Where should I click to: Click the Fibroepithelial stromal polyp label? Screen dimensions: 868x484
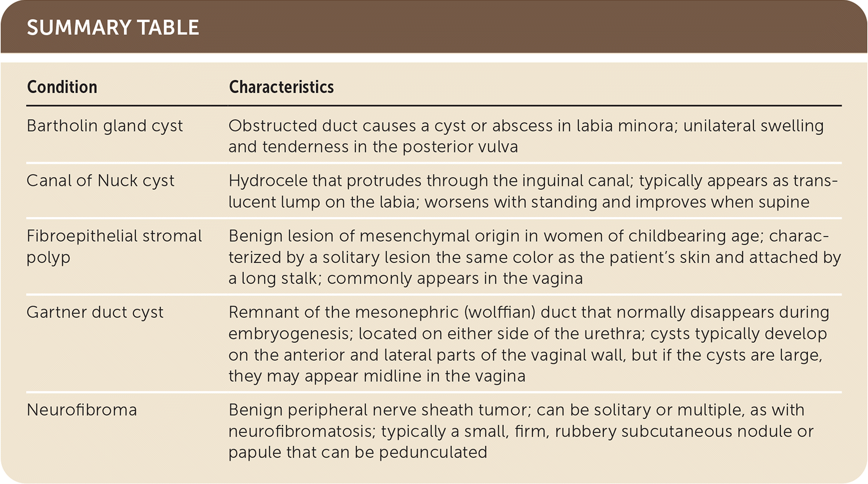pos(114,246)
